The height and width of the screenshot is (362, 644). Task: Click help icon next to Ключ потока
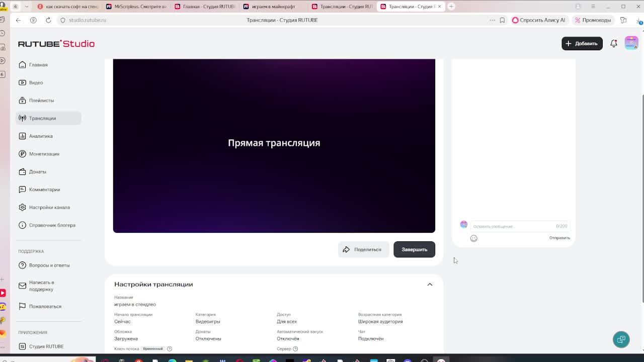pyautogui.click(x=169, y=349)
